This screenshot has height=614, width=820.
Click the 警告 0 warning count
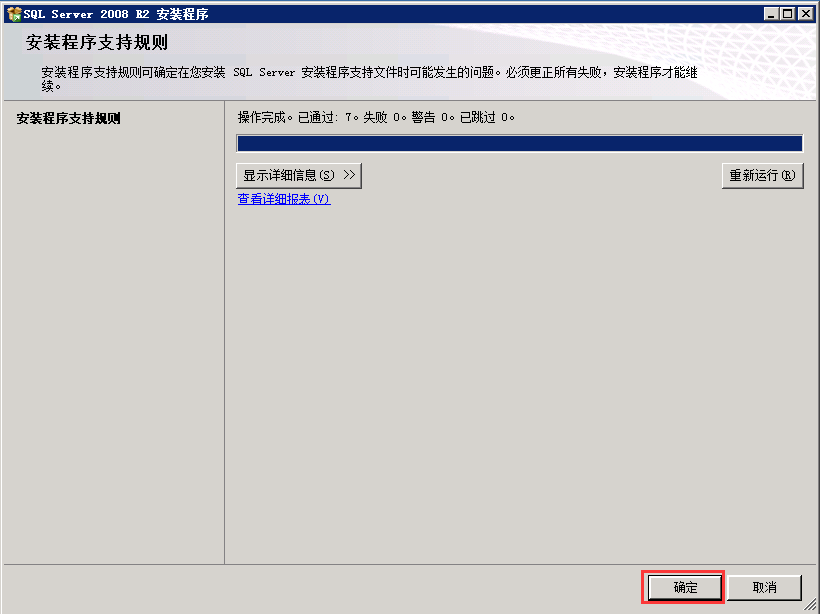432,118
